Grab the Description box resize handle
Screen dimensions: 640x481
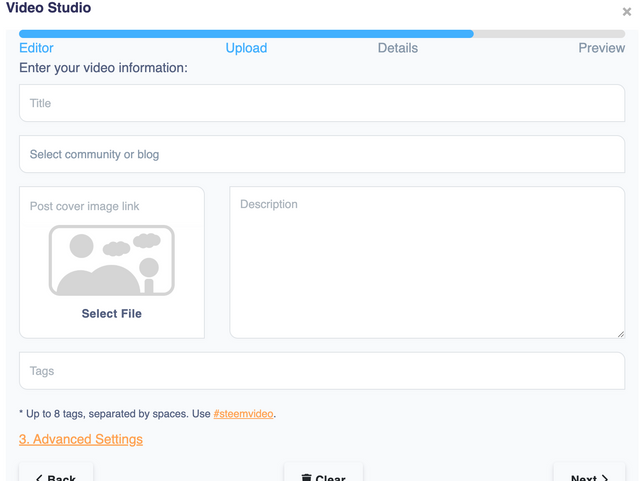[619, 333]
